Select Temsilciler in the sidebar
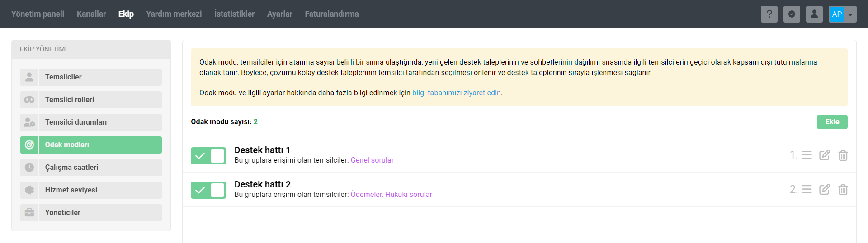Screen dimensions: 868x243 (91, 77)
